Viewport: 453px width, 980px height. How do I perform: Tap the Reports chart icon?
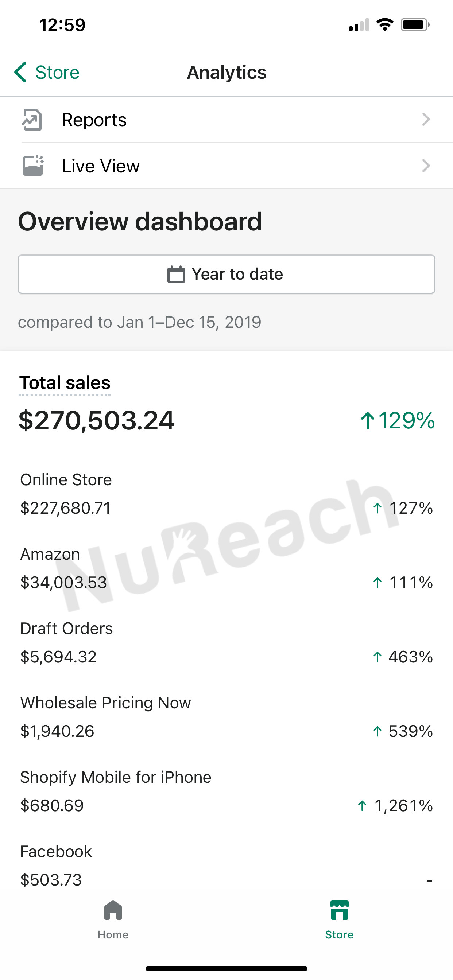tap(32, 120)
